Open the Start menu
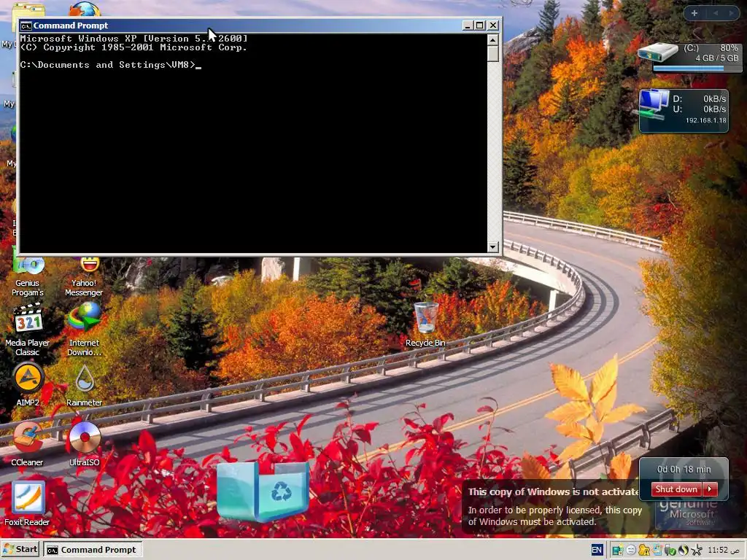 click(x=20, y=550)
